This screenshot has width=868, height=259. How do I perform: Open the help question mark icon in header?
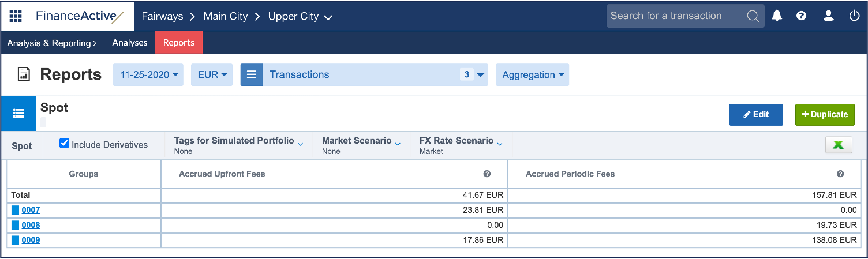(801, 16)
